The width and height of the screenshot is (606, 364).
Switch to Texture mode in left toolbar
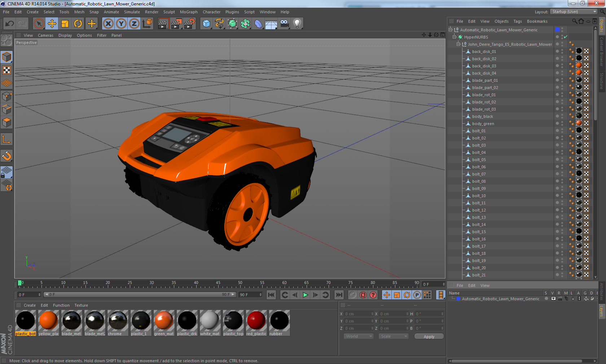click(x=7, y=70)
